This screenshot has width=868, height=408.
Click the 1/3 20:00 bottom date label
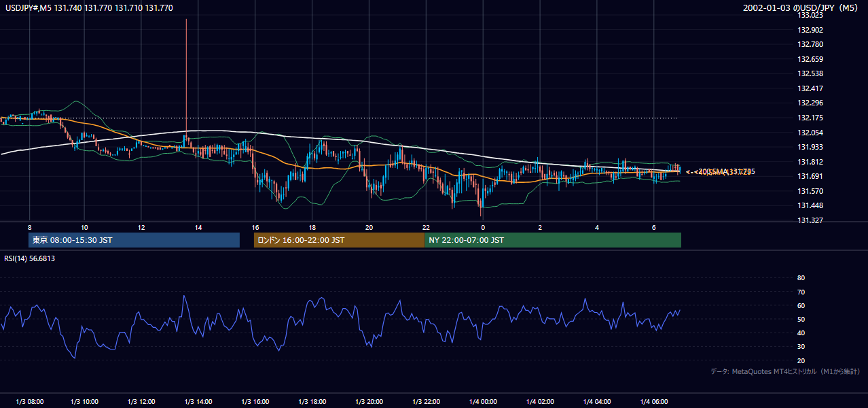pyautogui.click(x=369, y=402)
